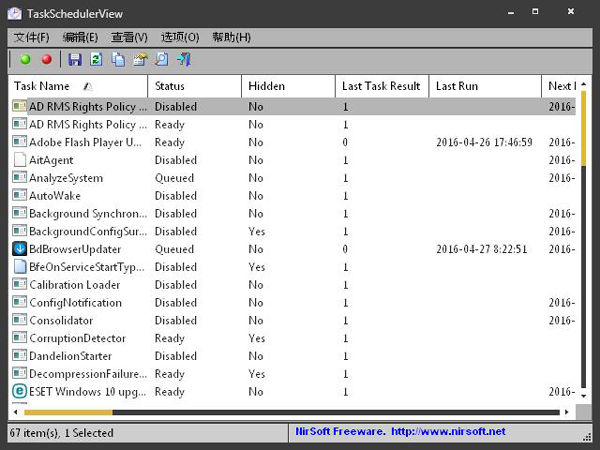The height and width of the screenshot is (450, 600).
Task: Open the 文件(F) menu
Action: coord(31,38)
